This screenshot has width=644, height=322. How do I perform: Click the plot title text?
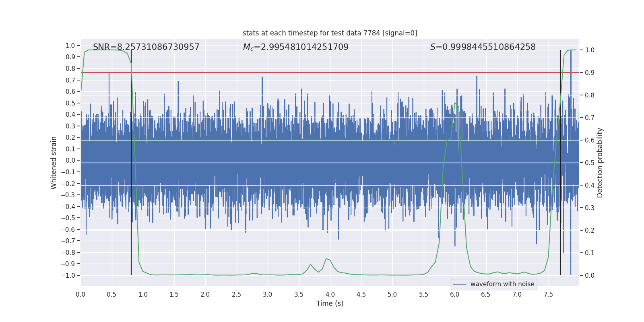coord(330,33)
